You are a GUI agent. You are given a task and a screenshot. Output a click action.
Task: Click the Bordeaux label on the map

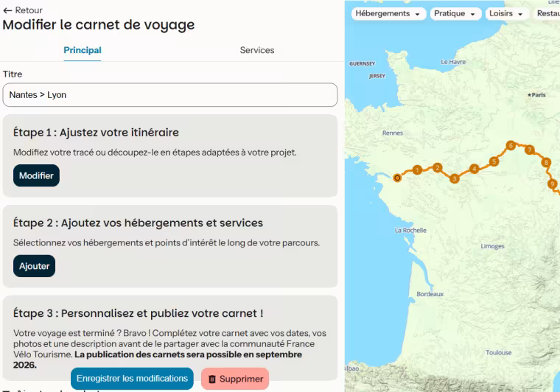[430, 294]
